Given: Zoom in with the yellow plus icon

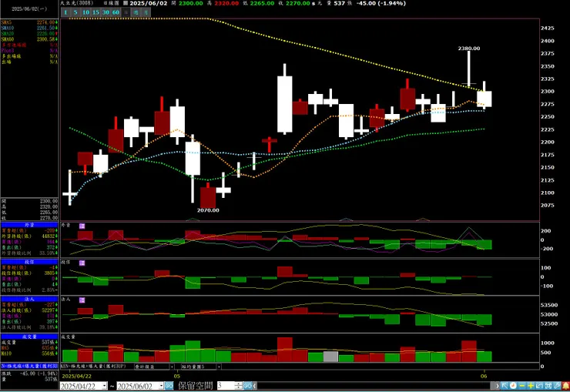Looking at the screenshot, I should tap(531, 386).
